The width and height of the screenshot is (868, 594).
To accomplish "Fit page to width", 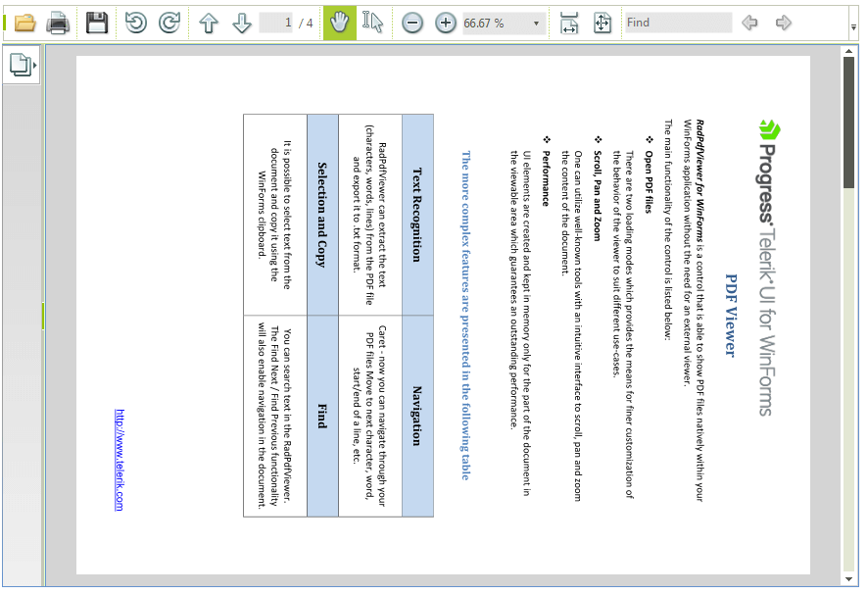I will (x=569, y=23).
